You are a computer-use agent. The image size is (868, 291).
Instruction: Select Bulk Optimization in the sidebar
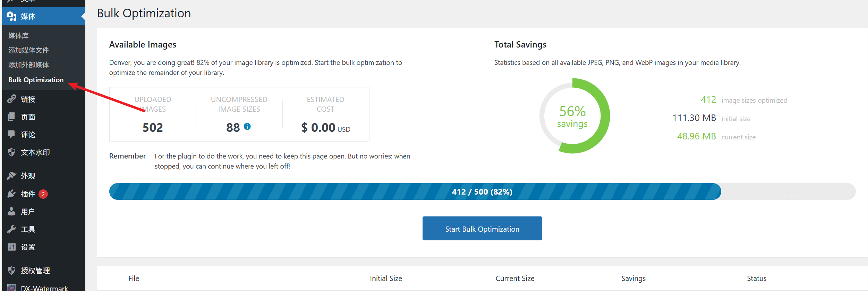tap(36, 80)
